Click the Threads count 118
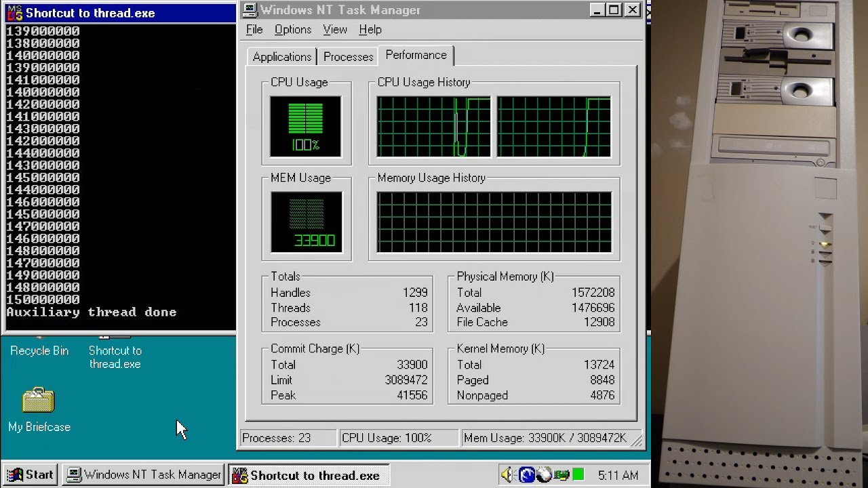The image size is (868, 488). click(x=418, y=308)
